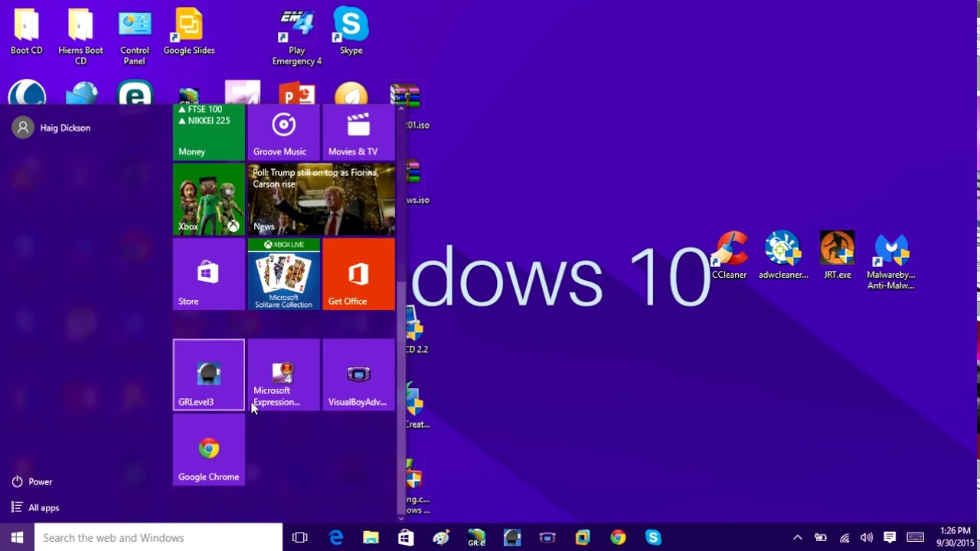980x551 pixels.
Task: Open Task View from taskbar
Action: tap(300, 537)
